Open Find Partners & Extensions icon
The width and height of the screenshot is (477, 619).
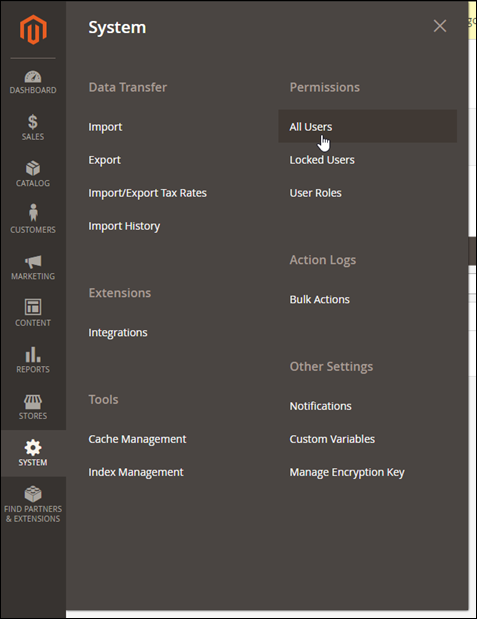click(33, 494)
